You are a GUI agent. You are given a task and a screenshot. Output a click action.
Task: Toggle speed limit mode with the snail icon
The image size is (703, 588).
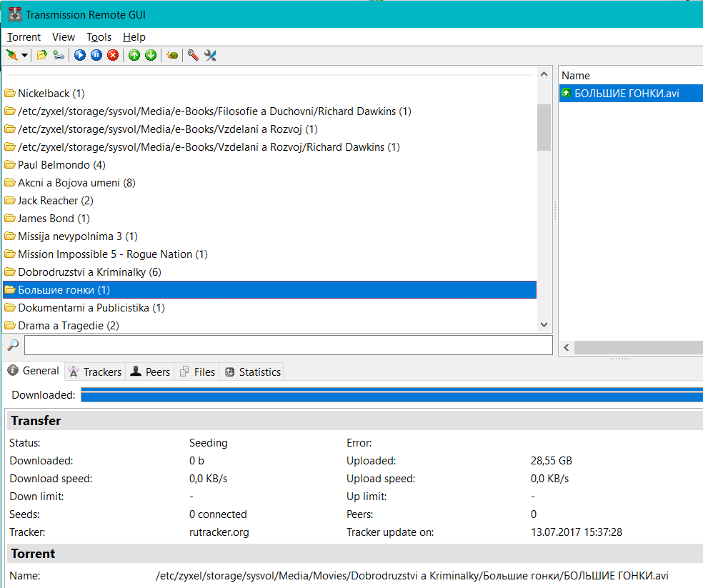[172, 55]
